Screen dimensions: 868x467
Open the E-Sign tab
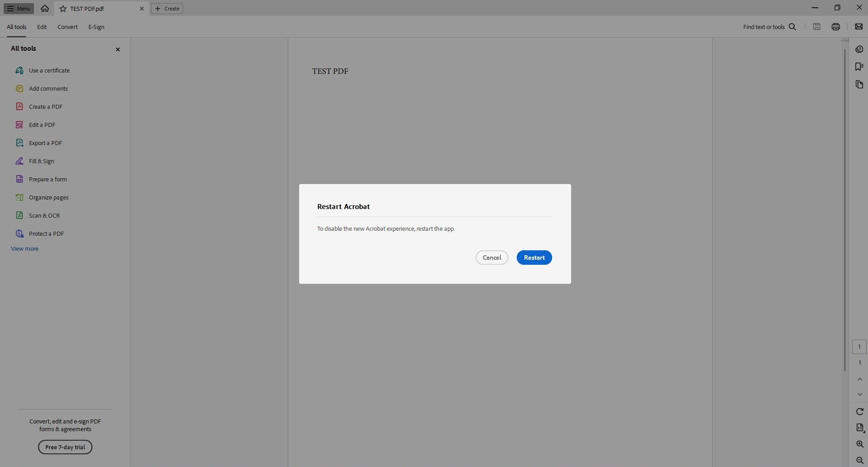(x=96, y=27)
